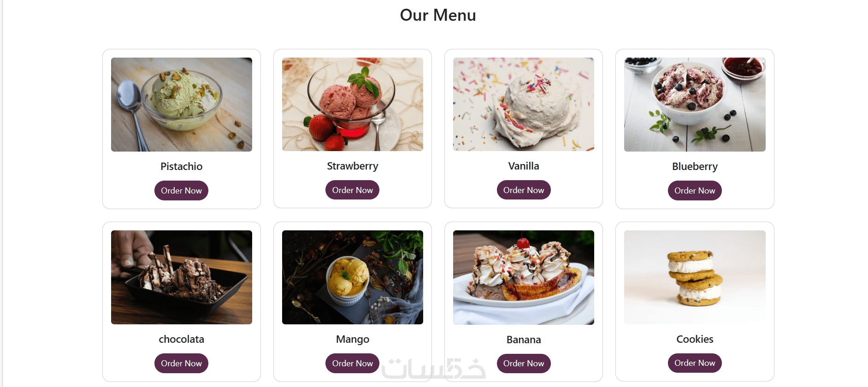The width and height of the screenshot is (868, 387).
Task: Order the Strawberry ice cream
Action: [x=352, y=190]
